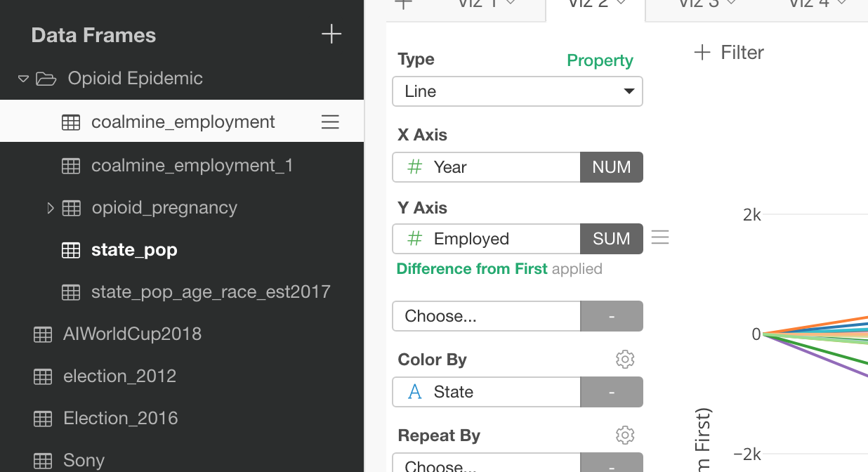868x472 pixels.
Task: Click the Opioid Epidemic folder icon
Action: click(46, 79)
